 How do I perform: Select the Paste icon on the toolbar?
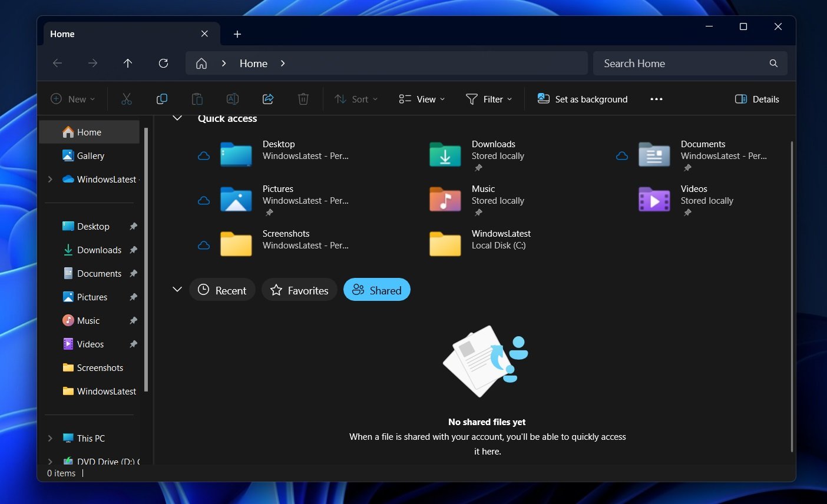[x=197, y=99]
